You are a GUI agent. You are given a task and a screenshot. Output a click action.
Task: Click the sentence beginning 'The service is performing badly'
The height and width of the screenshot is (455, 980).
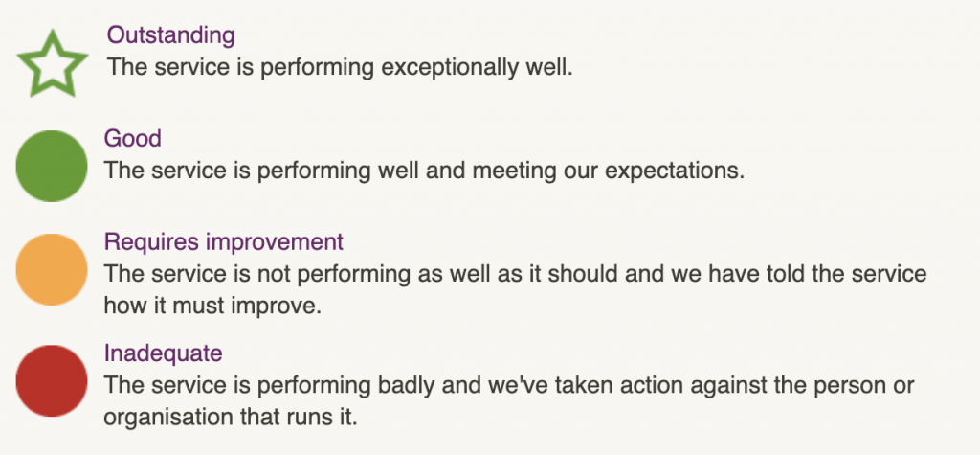(x=509, y=401)
